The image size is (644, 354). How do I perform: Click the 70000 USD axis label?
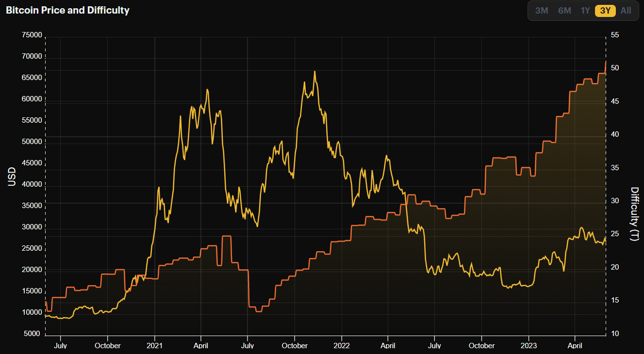pos(32,57)
